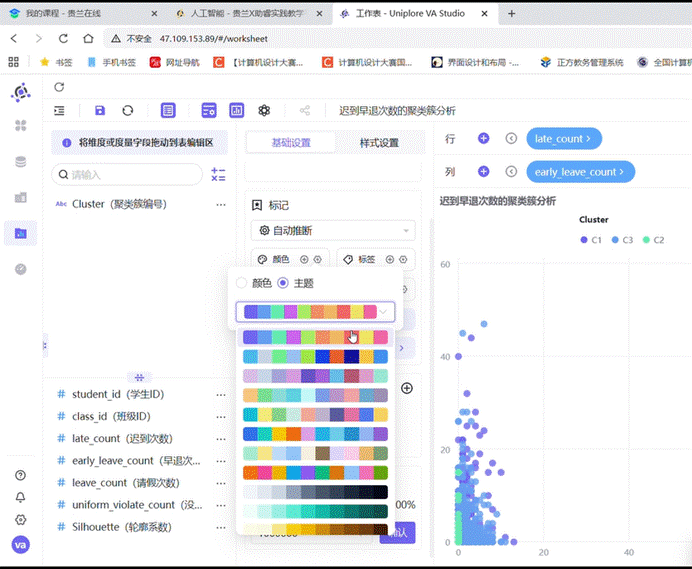Click the field search input box
Viewport: 692px width, 569px height.
(x=127, y=175)
